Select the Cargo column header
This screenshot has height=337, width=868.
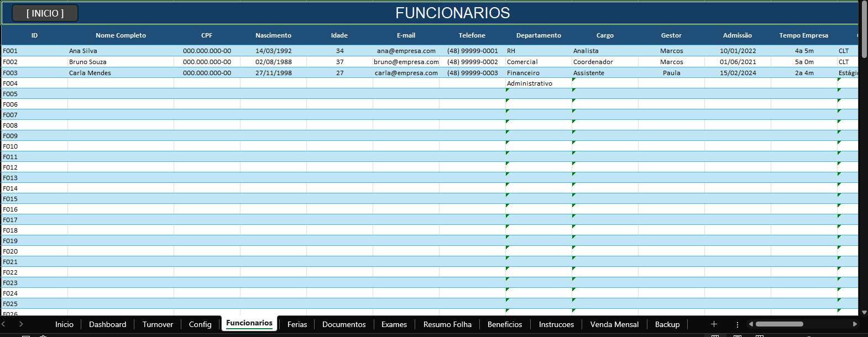pyautogui.click(x=605, y=35)
